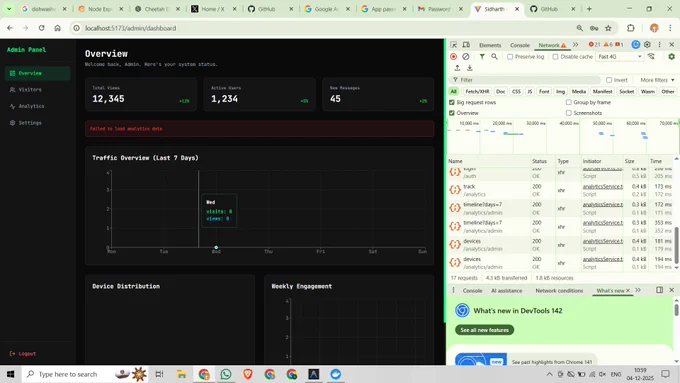Screen dimensions: 680x383
Task: Switch to the Elements tab
Action: pos(490,45)
